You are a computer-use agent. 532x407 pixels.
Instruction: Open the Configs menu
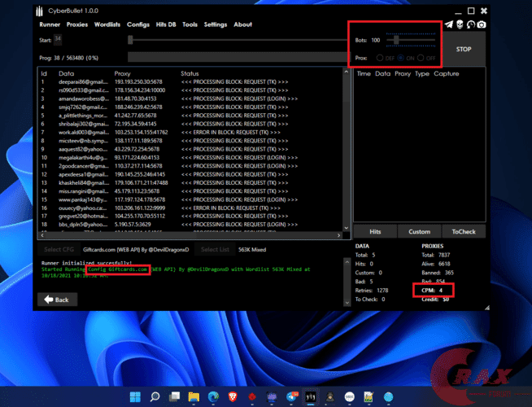(x=138, y=24)
